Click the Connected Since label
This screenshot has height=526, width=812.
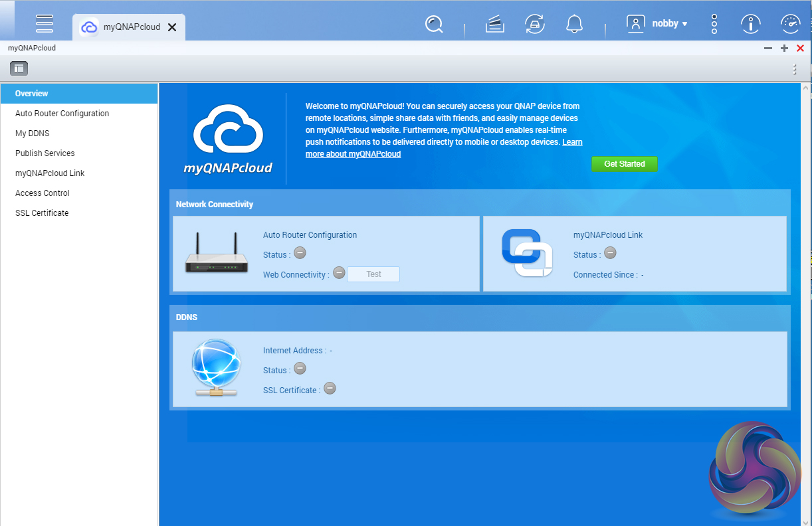605,275
